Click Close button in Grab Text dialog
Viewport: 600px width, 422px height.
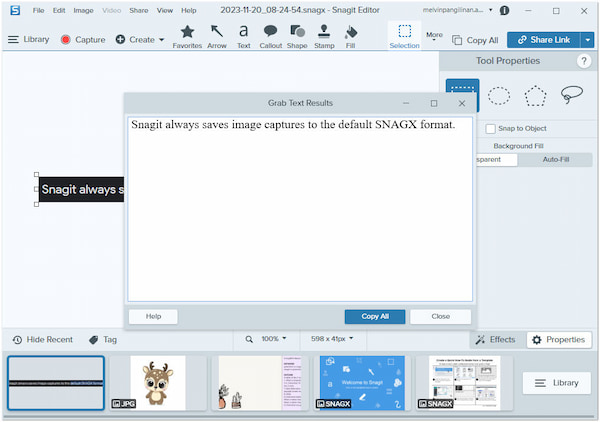[440, 317]
